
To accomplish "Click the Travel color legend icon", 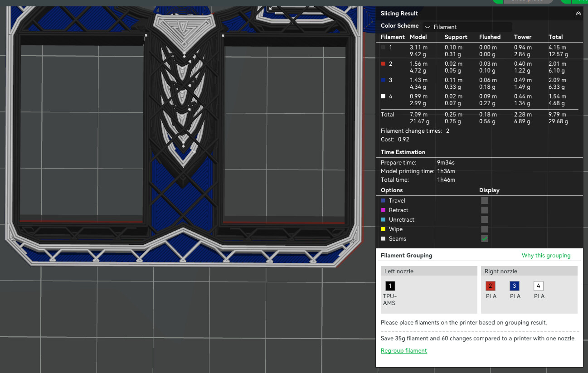I will [383, 200].
